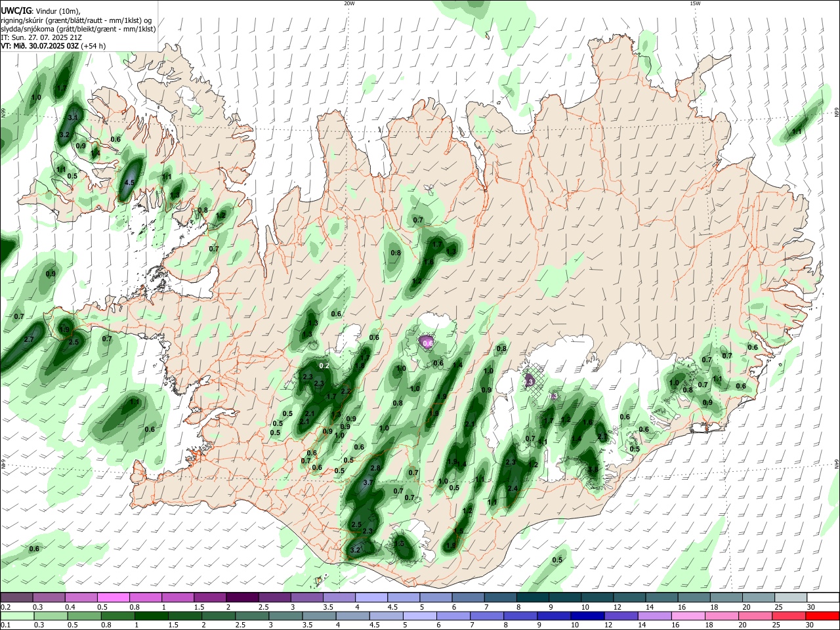Pick the bright pink 0.5 snow legend swatch

114,598
